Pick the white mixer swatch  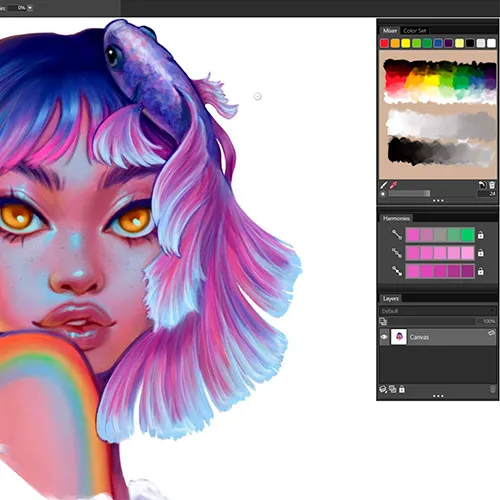click(x=491, y=43)
